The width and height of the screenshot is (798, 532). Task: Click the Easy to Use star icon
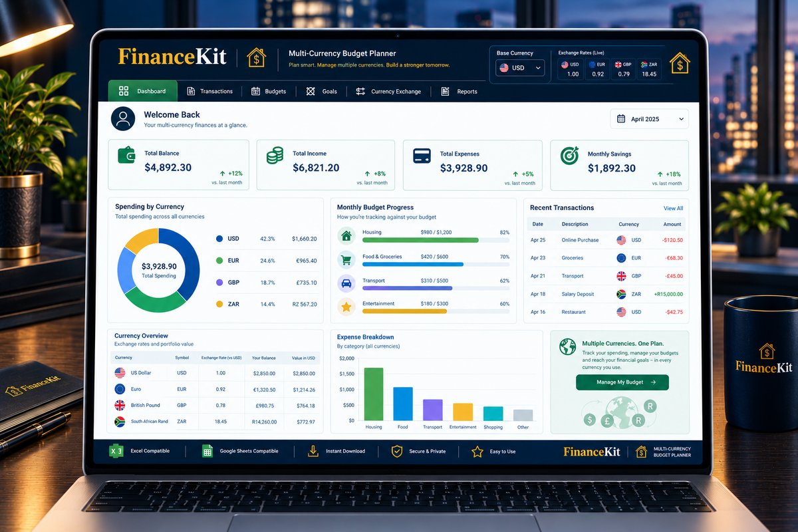click(x=477, y=452)
